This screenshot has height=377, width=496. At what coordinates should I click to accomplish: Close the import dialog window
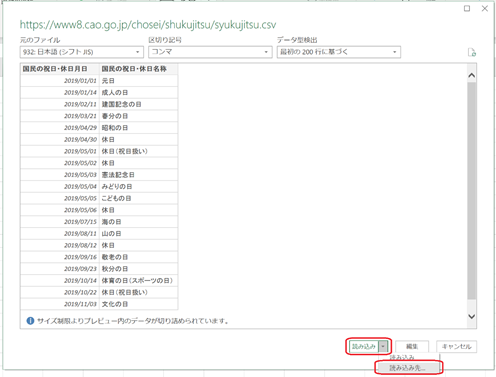tap(485, 8)
